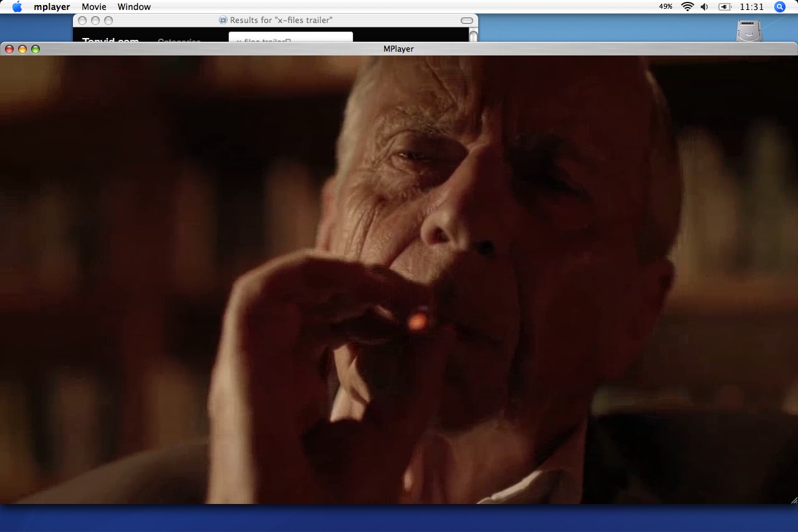The height and width of the screenshot is (532, 798).
Task: Close the MPlayer window
Action: click(x=9, y=49)
